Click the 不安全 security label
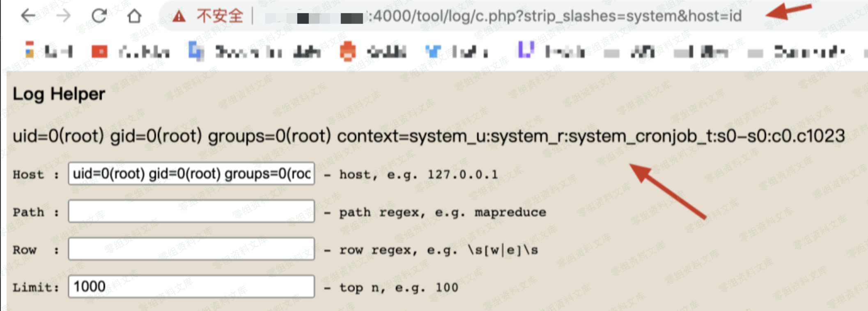Image resolution: width=868 pixels, height=311 pixels. (220, 16)
